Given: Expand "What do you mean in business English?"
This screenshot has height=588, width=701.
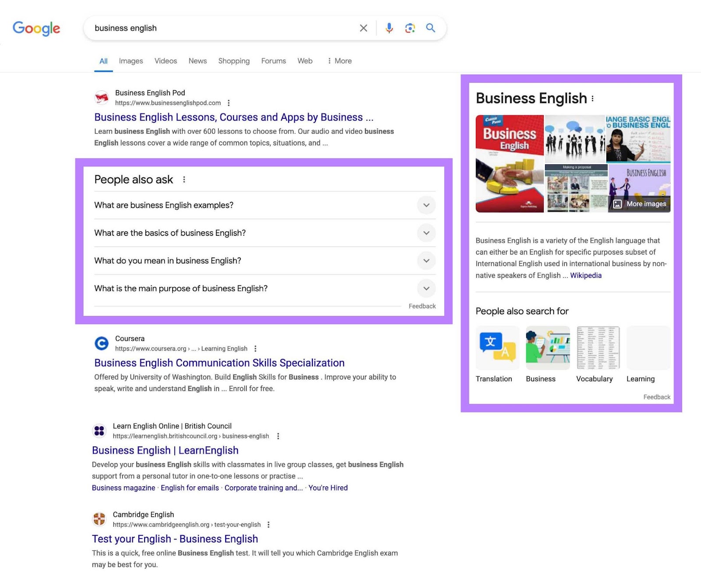Looking at the screenshot, I should click(425, 261).
